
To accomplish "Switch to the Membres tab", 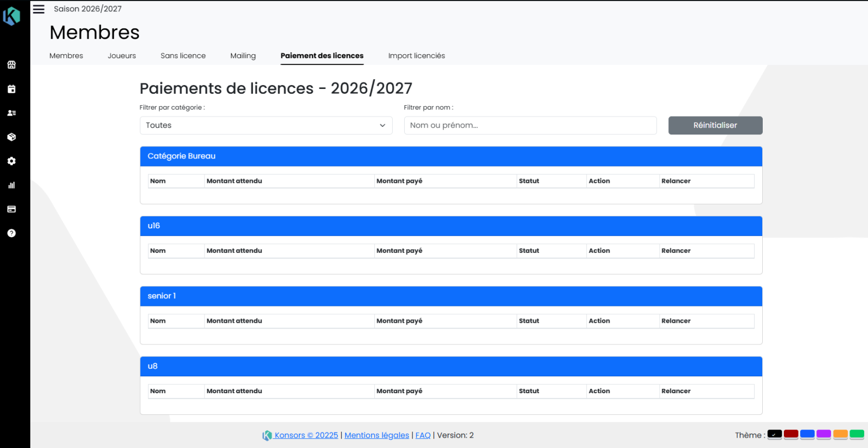I will point(66,55).
